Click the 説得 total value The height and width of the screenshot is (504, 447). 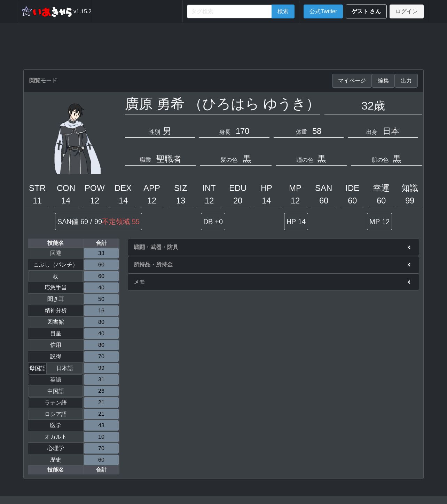tap(101, 357)
